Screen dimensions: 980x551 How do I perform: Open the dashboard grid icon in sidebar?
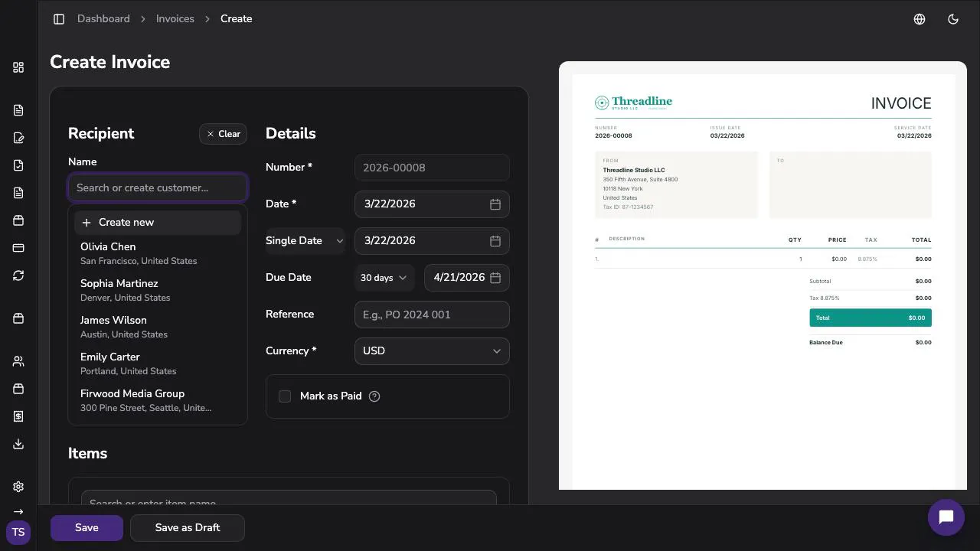[18, 67]
